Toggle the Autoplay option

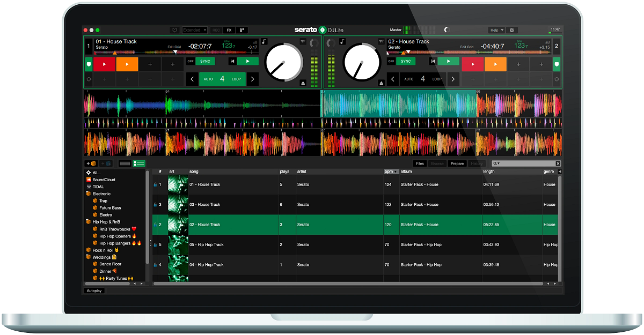pos(94,291)
